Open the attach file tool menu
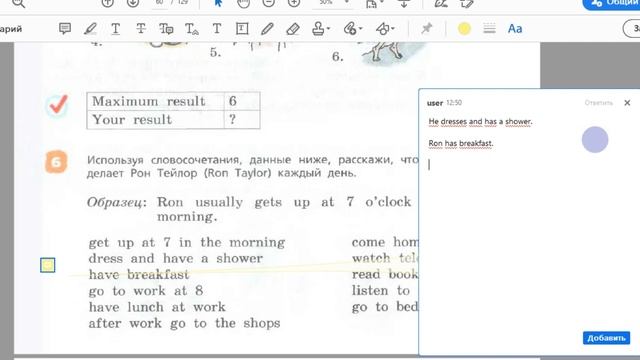This screenshot has height=360, width=640. click(x=353, y=29)
